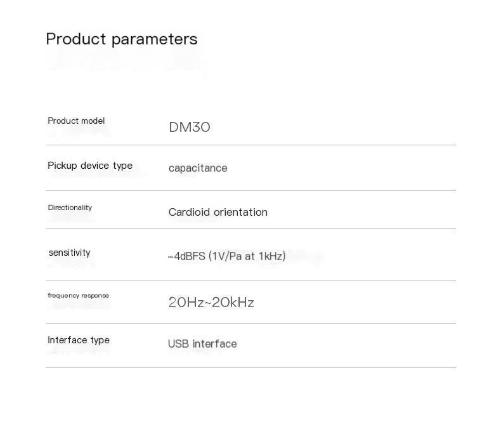Select the Cardioid orientation value

click(x=218, y=212)
